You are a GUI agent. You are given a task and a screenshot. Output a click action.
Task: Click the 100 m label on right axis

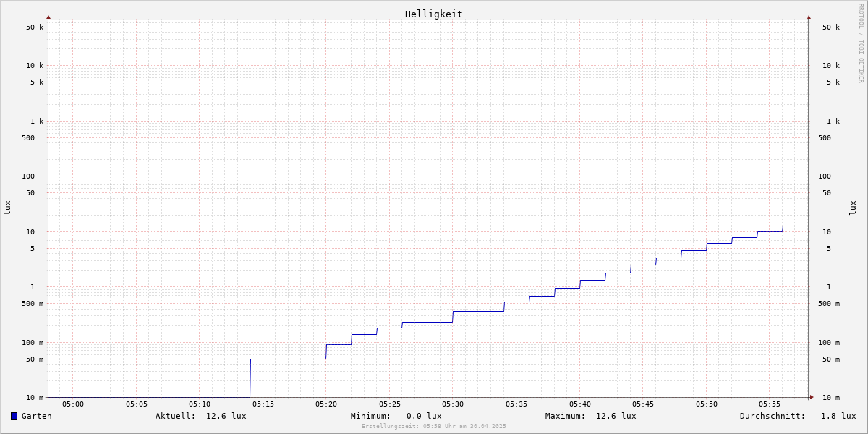click(x=829, y=343)
